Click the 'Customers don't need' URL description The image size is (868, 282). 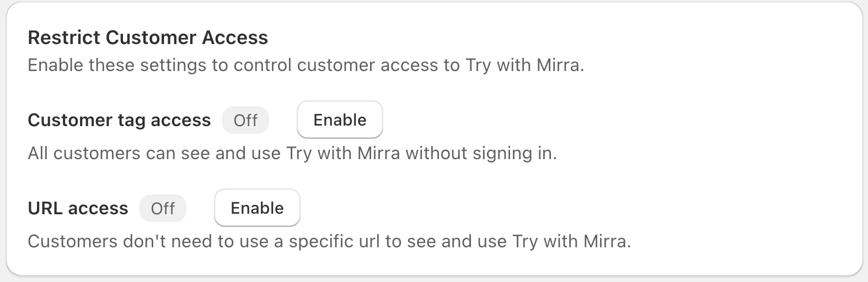[x=329, y=241]
